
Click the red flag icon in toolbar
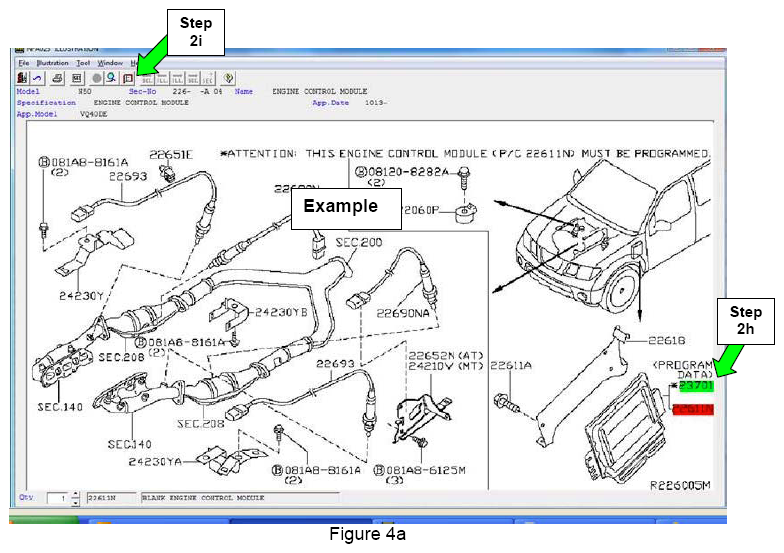(127, 77)
